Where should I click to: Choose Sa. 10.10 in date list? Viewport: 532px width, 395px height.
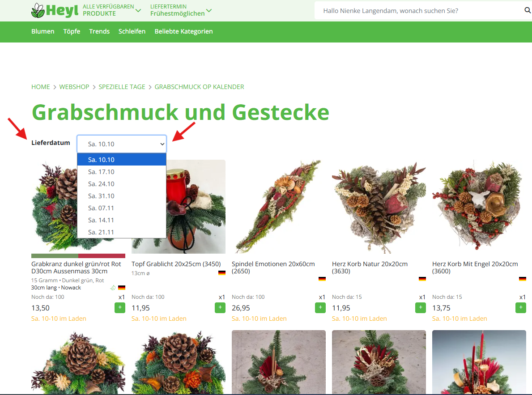coord(122,160)
